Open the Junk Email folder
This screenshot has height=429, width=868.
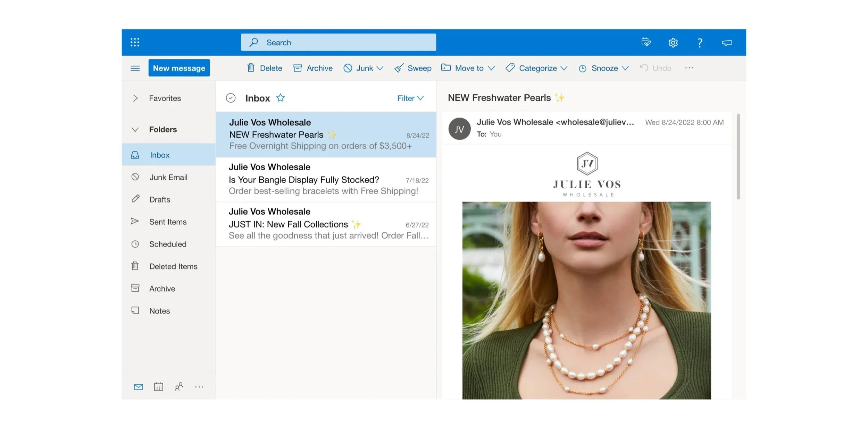169,177
